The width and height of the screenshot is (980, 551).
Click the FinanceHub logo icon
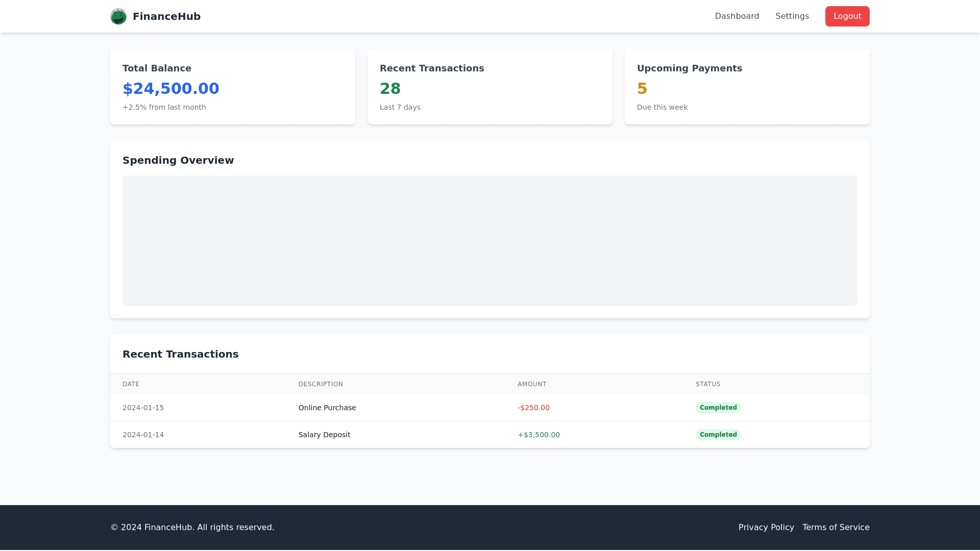118,16
